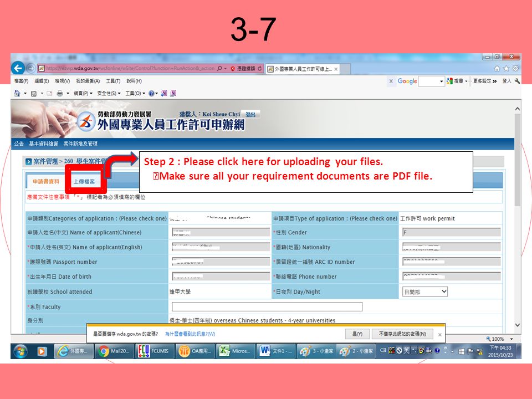This screenshot has width=532, height=399.
Task: Click the second OneNote linked notes icon
Action: [173, 93]
